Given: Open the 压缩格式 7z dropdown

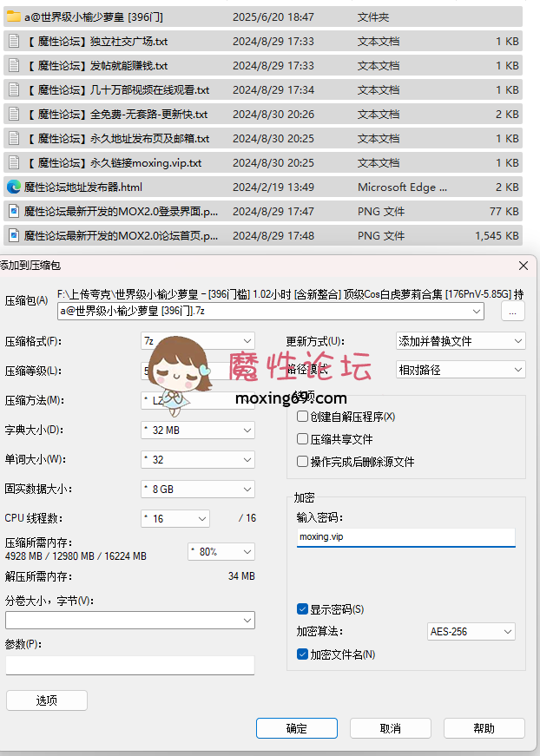Looking at the screenshot, I should click(x=198, y=341).
